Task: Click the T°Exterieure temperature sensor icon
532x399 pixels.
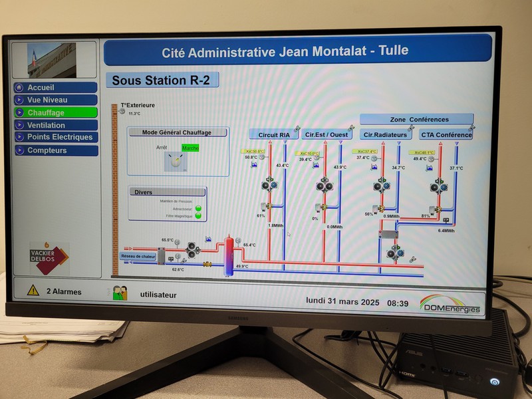Action: [x=122, y=112]
